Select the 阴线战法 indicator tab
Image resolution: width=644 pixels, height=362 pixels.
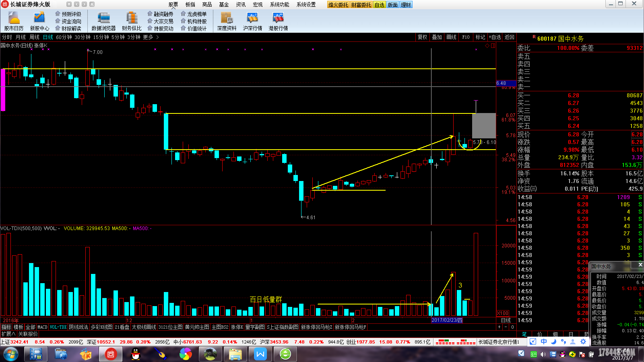click(78, 327)
